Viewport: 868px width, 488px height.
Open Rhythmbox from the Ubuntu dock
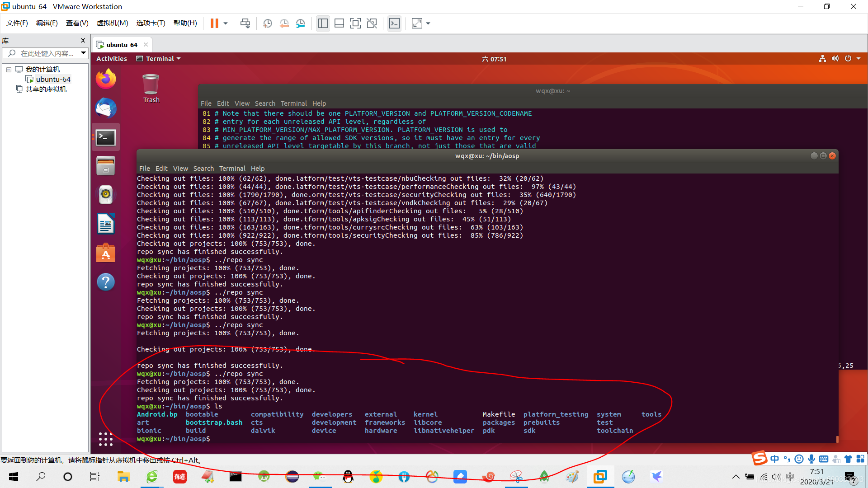click(x=106, y=194)
